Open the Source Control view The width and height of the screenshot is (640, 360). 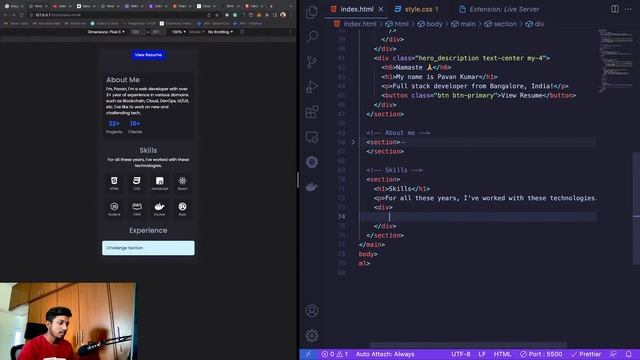pyautogui.click(x=312, y=62)
